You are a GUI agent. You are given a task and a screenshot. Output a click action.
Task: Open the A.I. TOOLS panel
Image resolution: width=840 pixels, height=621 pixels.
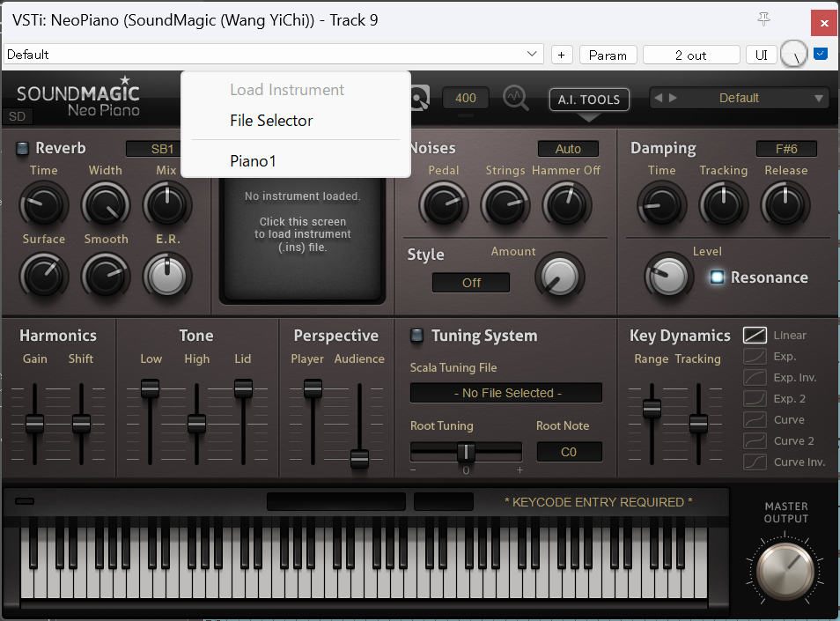pyautogui.click(x=589, y=100)
